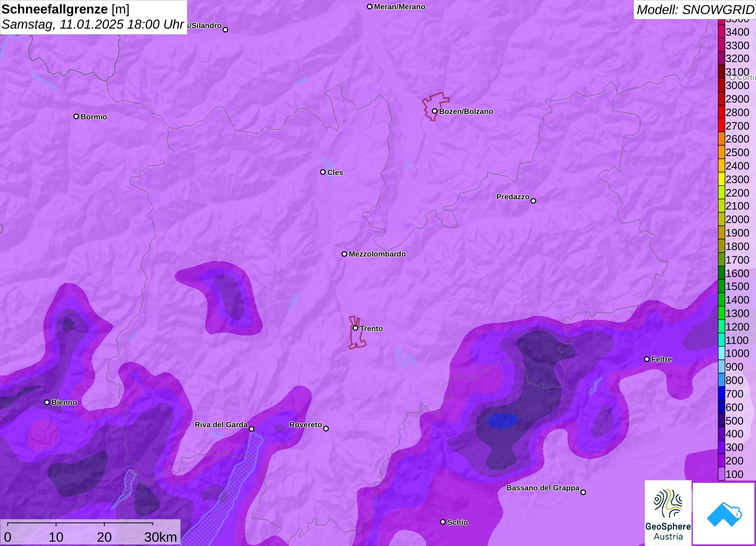This screenshot has height=546, width=756.
Task: Select the 3400 m legend swatch
Action: coord(721,32)
